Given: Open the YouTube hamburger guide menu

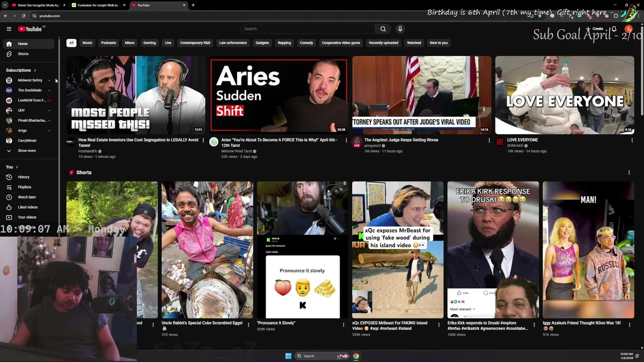Looking at the screenshot, I should click(x=9, y=29).
